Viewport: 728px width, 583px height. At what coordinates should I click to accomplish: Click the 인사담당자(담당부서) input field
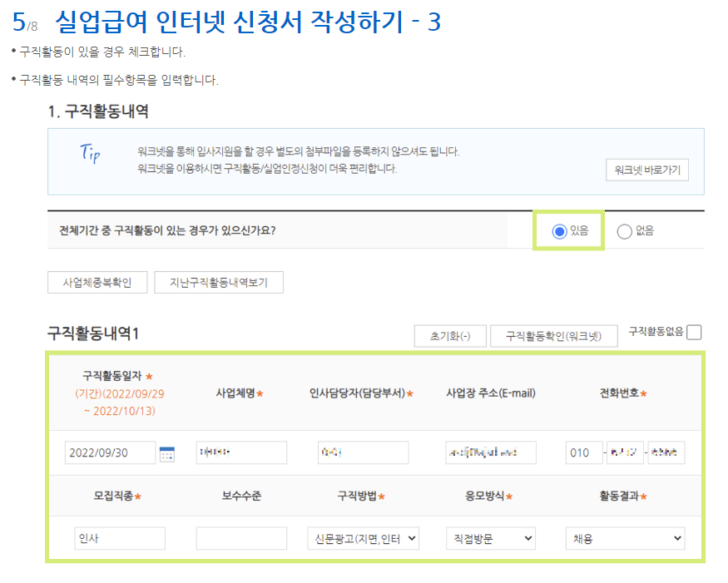click(x=363, y=452)
